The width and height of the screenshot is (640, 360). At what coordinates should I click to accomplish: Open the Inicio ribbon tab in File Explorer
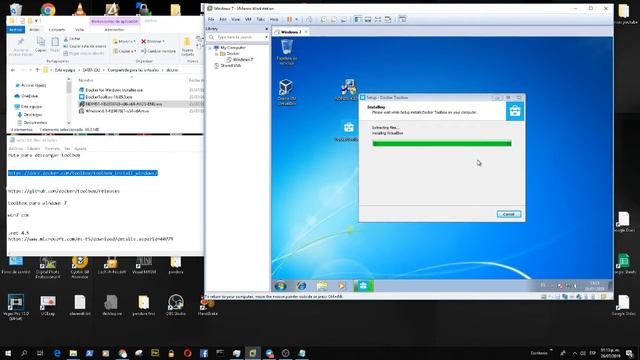click(34, 30)
